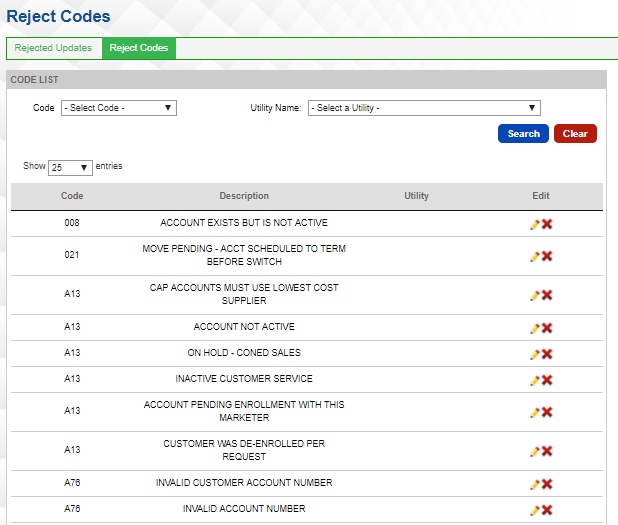Edit the 021 MOVE PENDING row pencil
Viewport: 618px width, 525px height.
534,256
